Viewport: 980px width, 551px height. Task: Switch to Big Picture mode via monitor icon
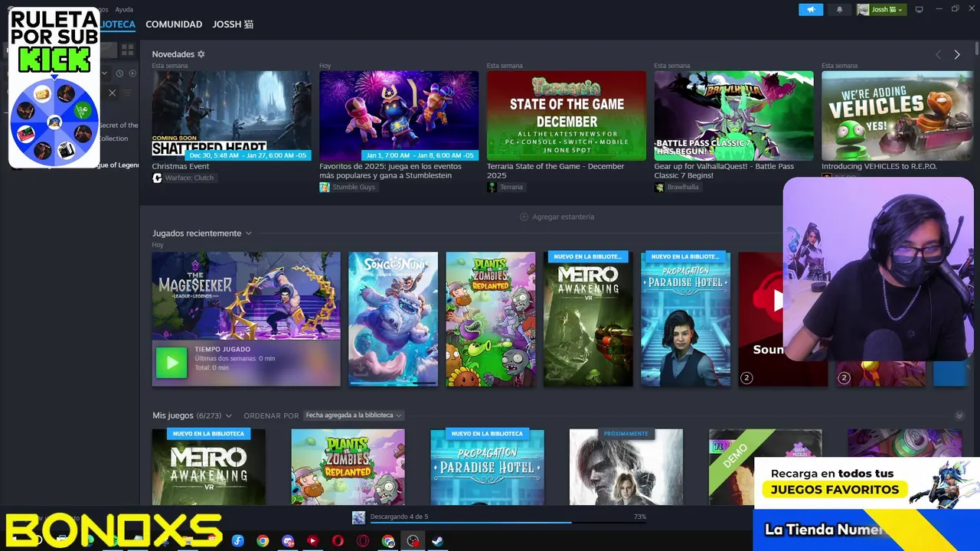pyautogui.click(x=920, y=9)
